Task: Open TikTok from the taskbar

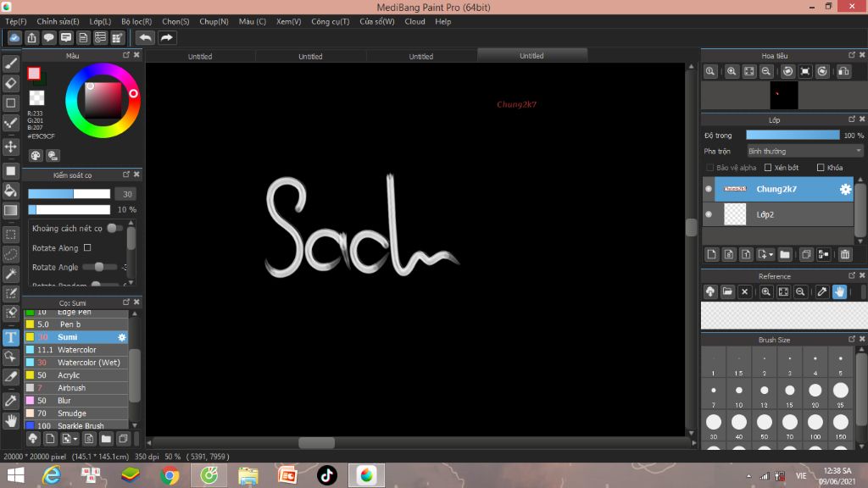Action: (x=326, y=475)
